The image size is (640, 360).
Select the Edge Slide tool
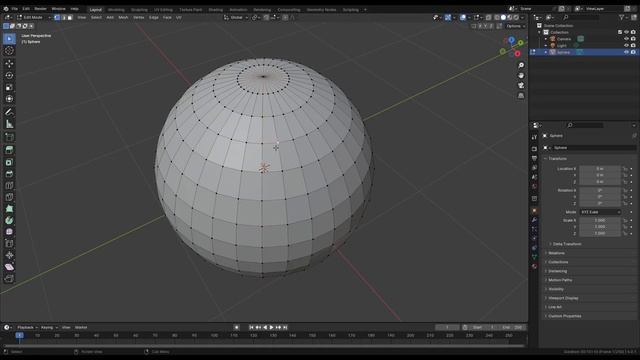[9, 244]
